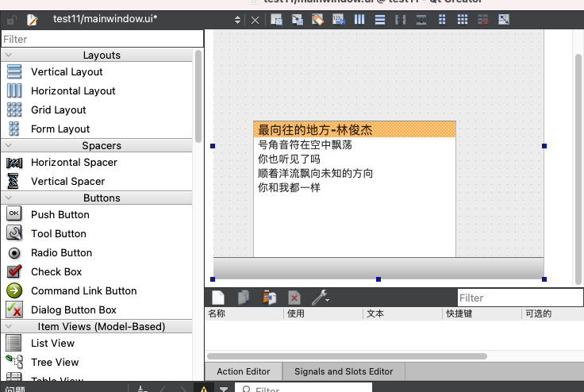
Task: Select list item 最向往的地方-林俊杰
Action: (x=355, y=129)
